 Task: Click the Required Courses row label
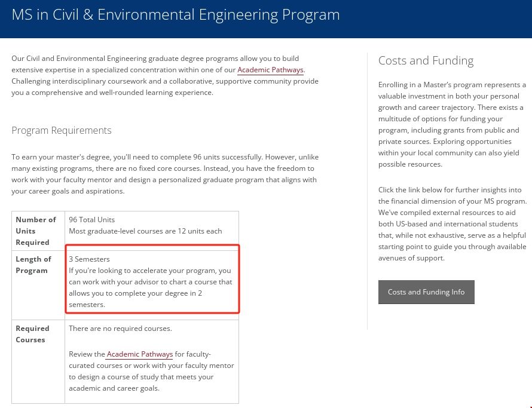tap(32, 334)
